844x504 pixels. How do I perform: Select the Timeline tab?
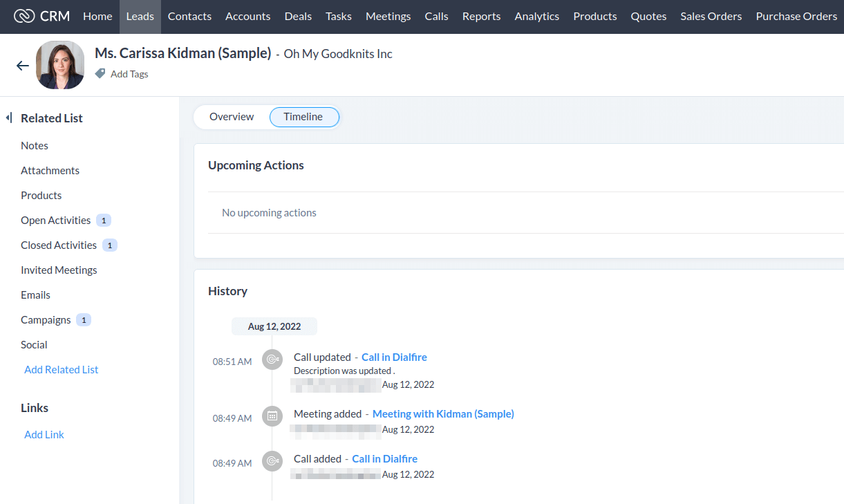coord(303,117)
